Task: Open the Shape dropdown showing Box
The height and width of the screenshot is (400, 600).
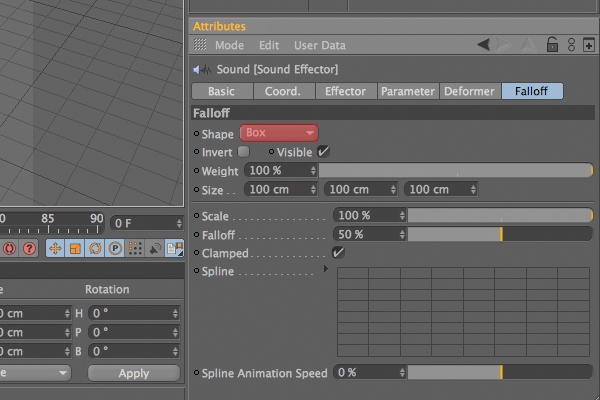Action: (x=279, y=133)
